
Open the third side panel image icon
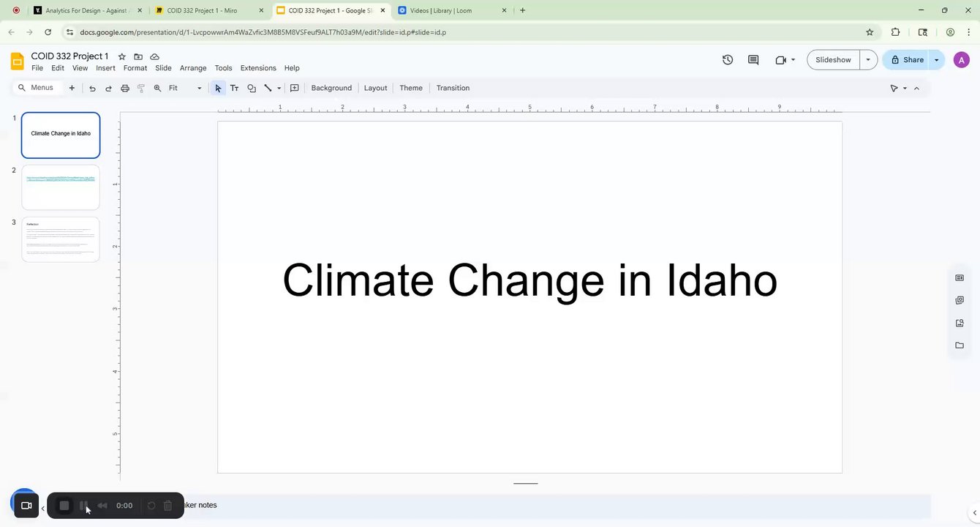(x=960, y=323)
